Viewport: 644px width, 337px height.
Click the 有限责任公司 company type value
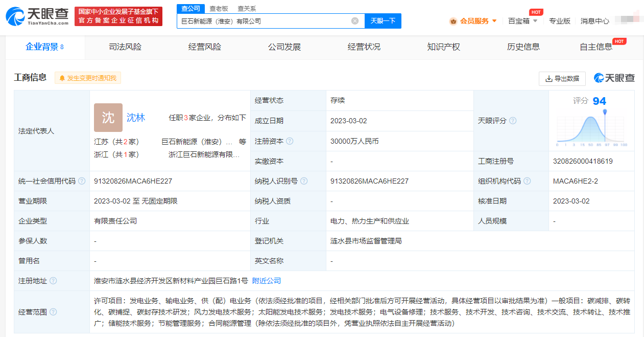(x=115, y=221)
